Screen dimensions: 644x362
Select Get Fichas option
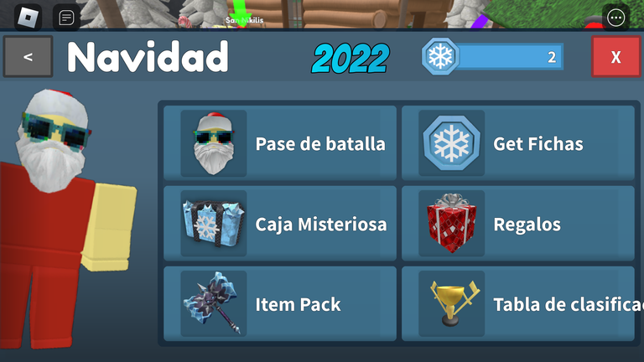coord(518,143)
